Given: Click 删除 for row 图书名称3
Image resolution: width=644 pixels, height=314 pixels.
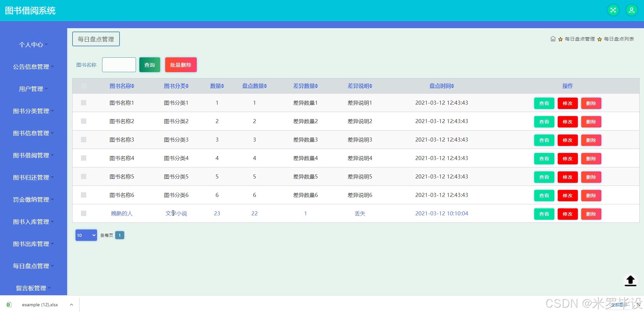Looking at the screenshot, I should (x=591, y=140).
